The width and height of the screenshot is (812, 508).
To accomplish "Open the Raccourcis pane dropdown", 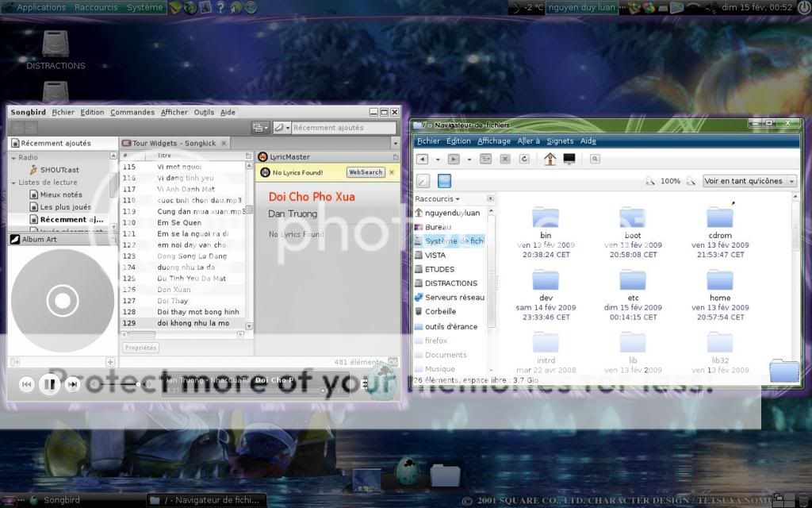I will pos(437,198).
